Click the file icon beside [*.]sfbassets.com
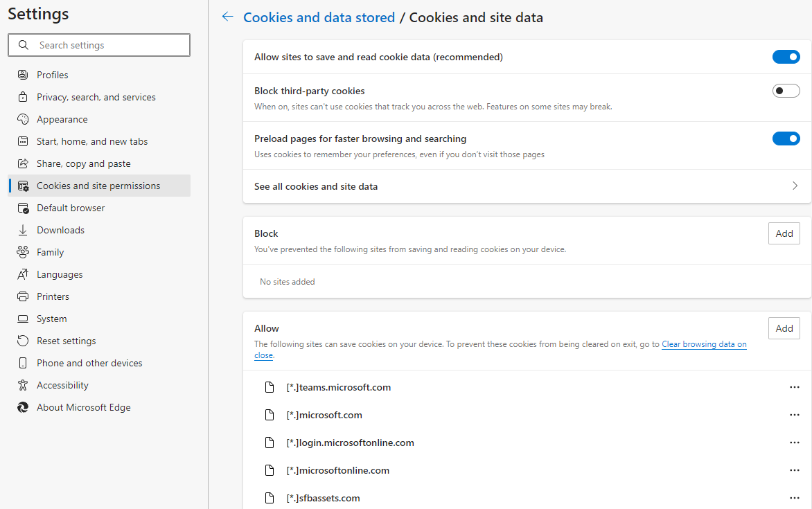This screenshot has width=812, height=509. pyautogui.click(x=270, y=498)
